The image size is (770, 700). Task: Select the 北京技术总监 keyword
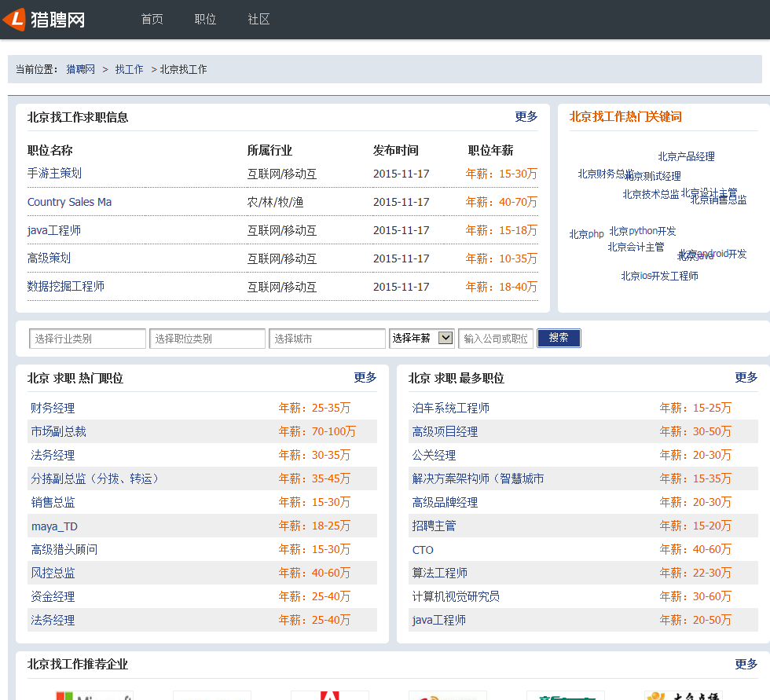click(x=651, y=194)
